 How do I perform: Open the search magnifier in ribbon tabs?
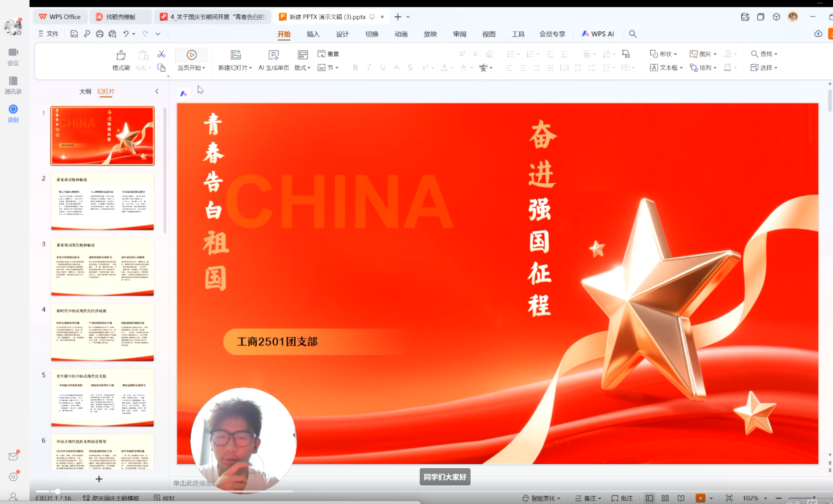[632, 34]
